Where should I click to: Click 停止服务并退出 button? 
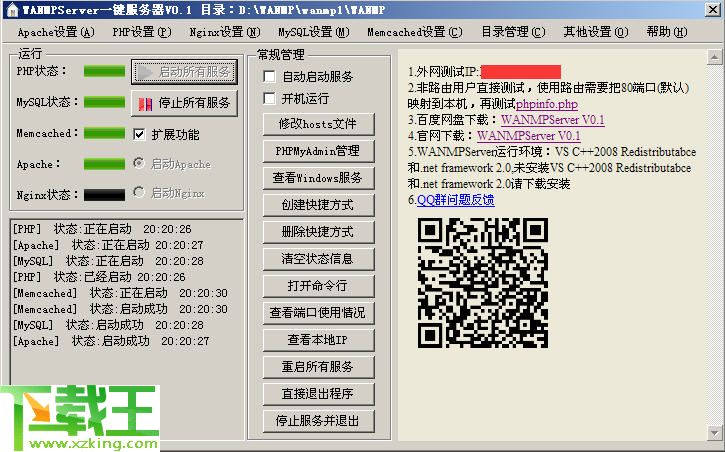[x=318, y=421]
